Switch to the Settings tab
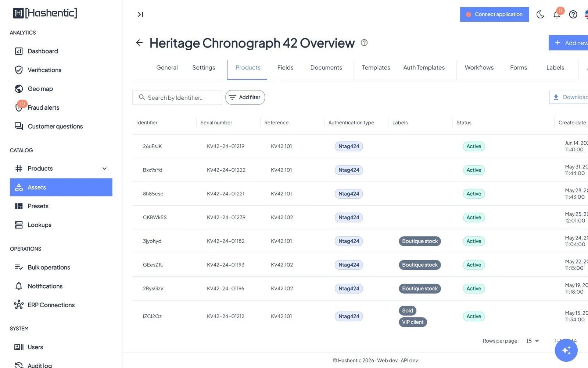The height and width of the screenshot is (368, 588). tap(204, 68)
